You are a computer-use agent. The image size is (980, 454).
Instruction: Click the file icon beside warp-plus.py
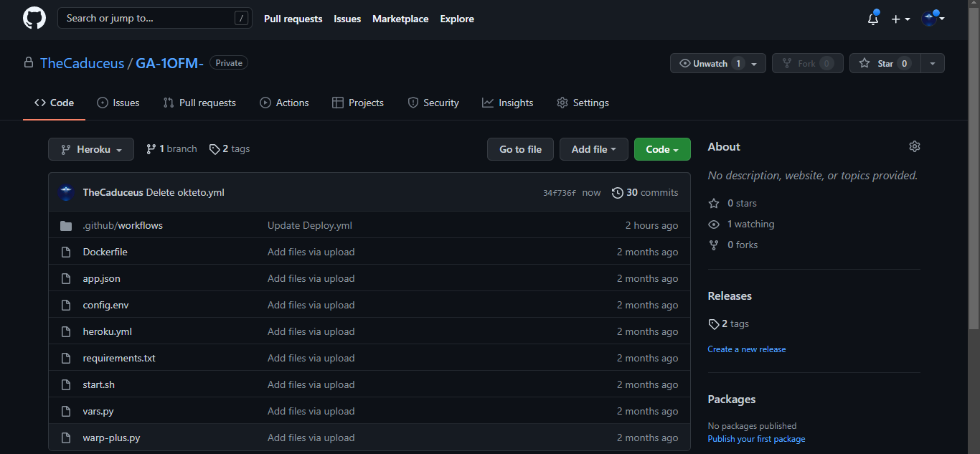pos(66,438)
